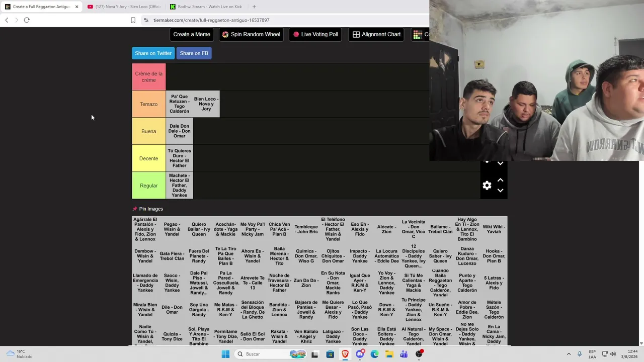Move Regular row up arrow
The image size is (644, 362).
click(x=500, y=180)
